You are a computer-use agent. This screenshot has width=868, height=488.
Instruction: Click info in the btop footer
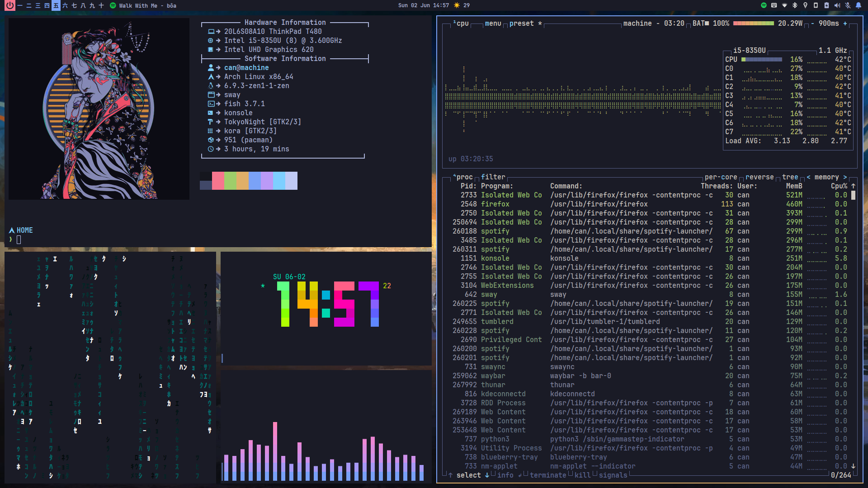[505, 475]
